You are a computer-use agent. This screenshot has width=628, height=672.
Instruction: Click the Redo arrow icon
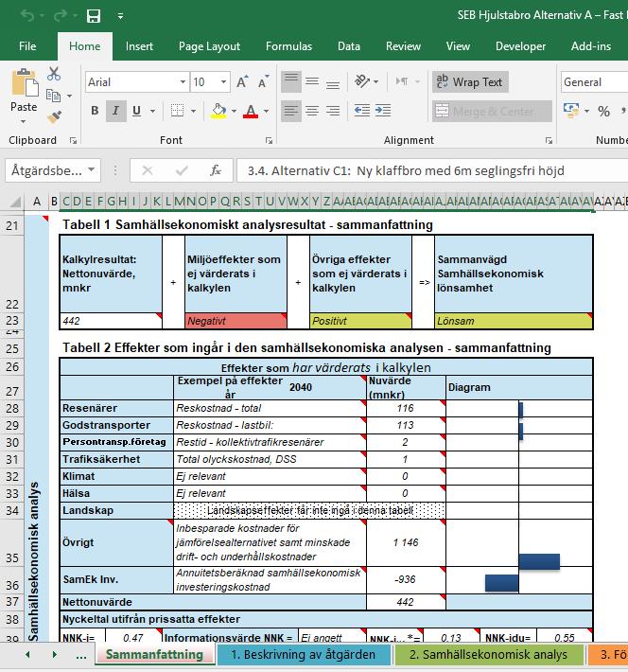click(x=60, y=16)
